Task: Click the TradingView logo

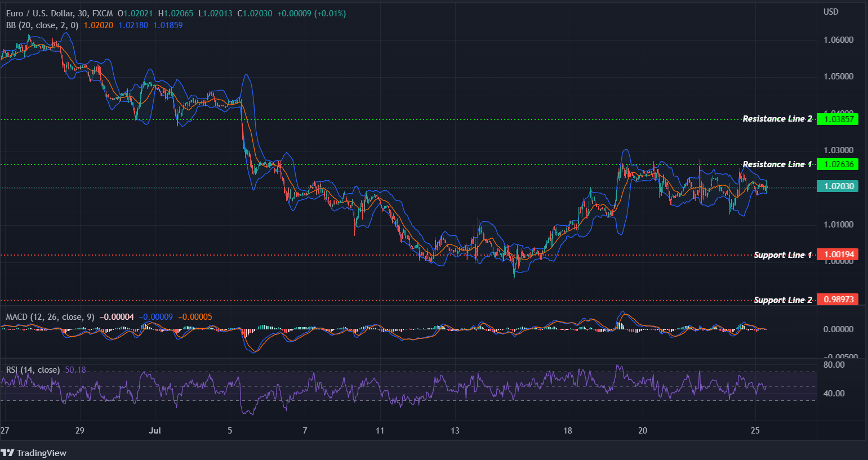Action: coord(34,453)
